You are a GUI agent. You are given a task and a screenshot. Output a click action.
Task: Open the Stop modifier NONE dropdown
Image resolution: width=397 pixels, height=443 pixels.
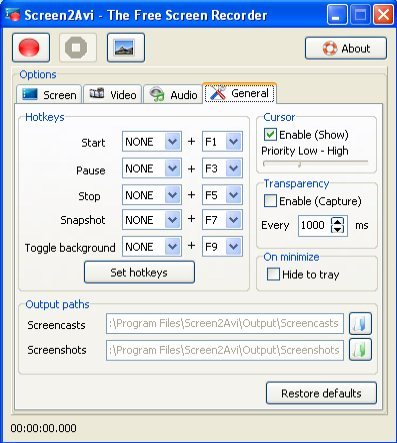click(x=152, y=195)
